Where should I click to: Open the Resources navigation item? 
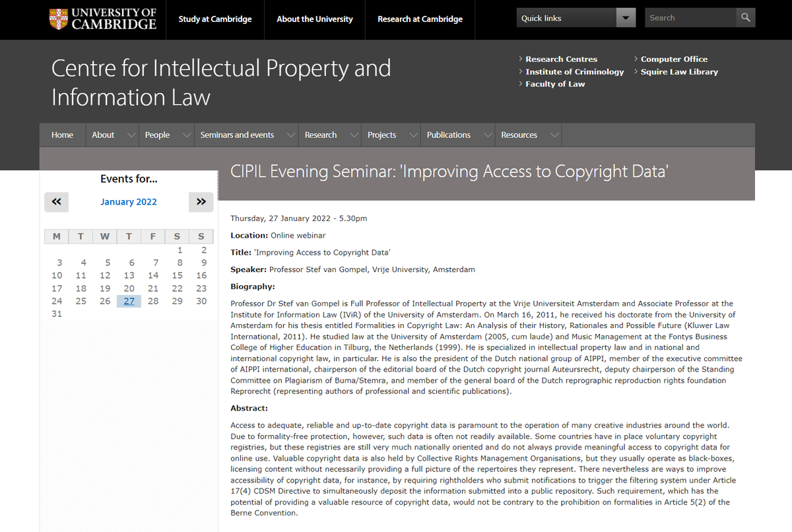519,135
